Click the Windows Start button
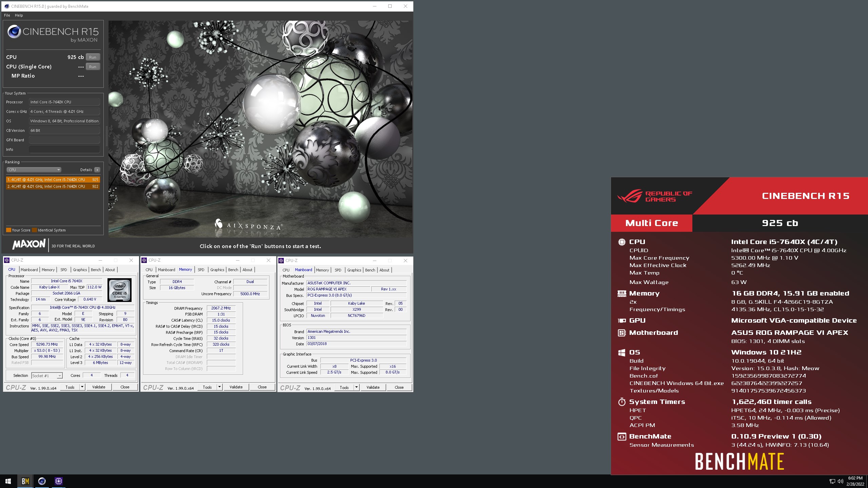 coord(8,481)
